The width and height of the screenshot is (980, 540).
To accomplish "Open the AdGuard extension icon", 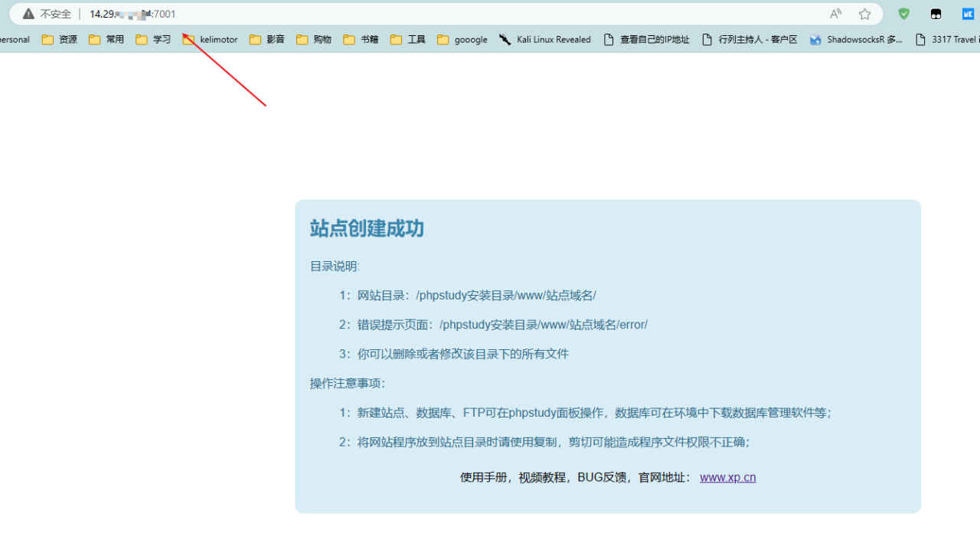I will (903, 14).
